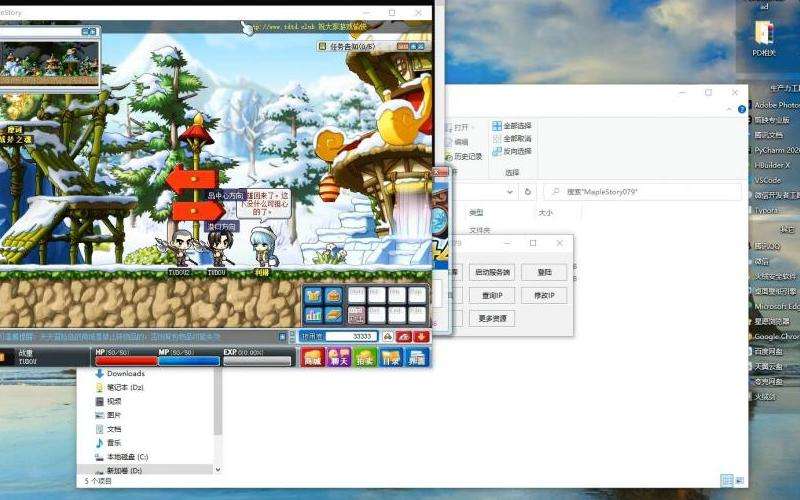The width and height of the screenshot is (800, 500).
Task: Click the equipment shortcut icon in quick panel
Action: [313, 295]
